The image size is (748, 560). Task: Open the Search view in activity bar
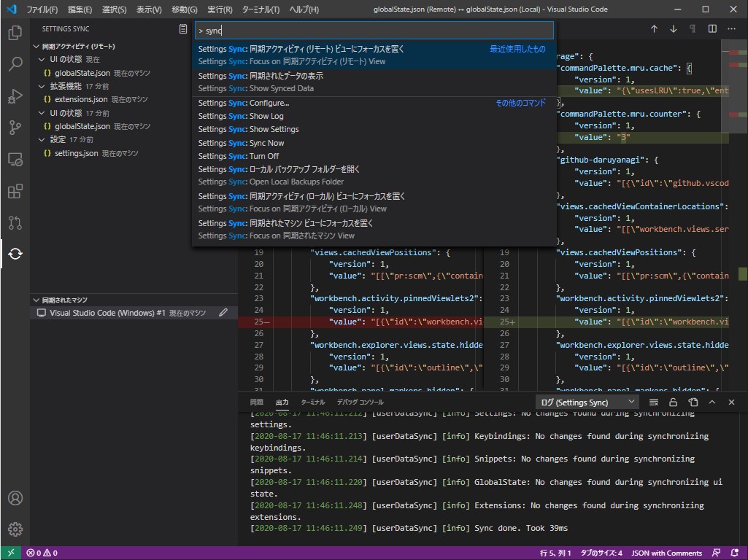click(x=15, y=64)
